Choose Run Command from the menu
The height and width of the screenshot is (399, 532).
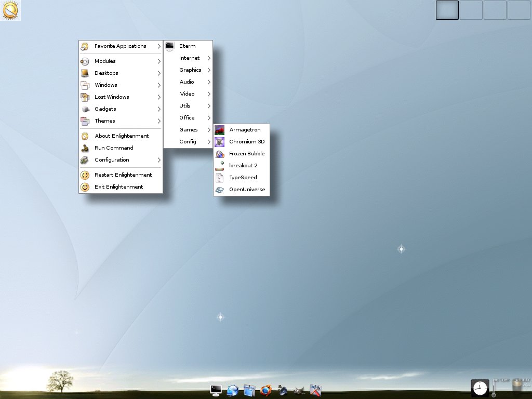pos(121,148)
